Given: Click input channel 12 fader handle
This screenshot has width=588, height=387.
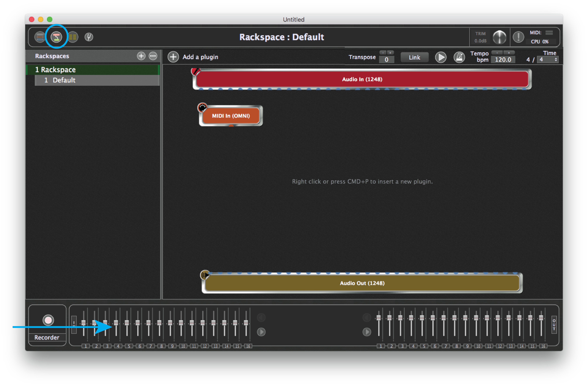Looking at the screenshot, I should pyautogui.click(x=203, y=323).
